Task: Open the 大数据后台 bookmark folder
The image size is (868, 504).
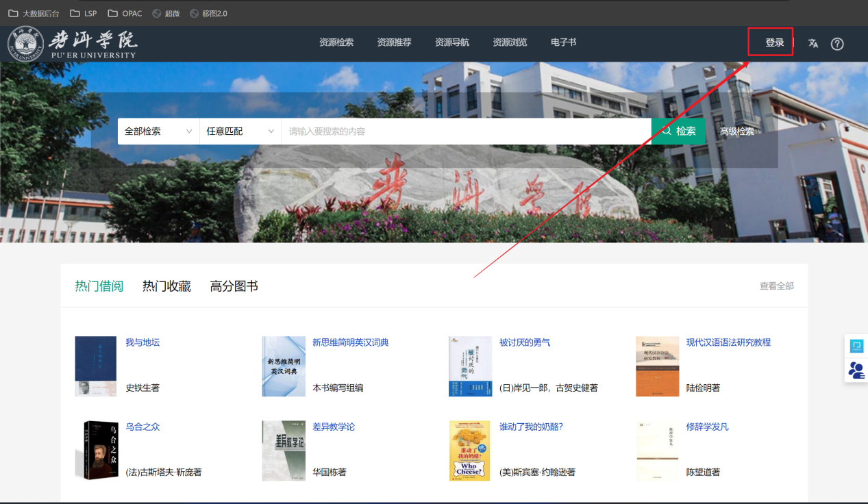Action: coord(34,13)
